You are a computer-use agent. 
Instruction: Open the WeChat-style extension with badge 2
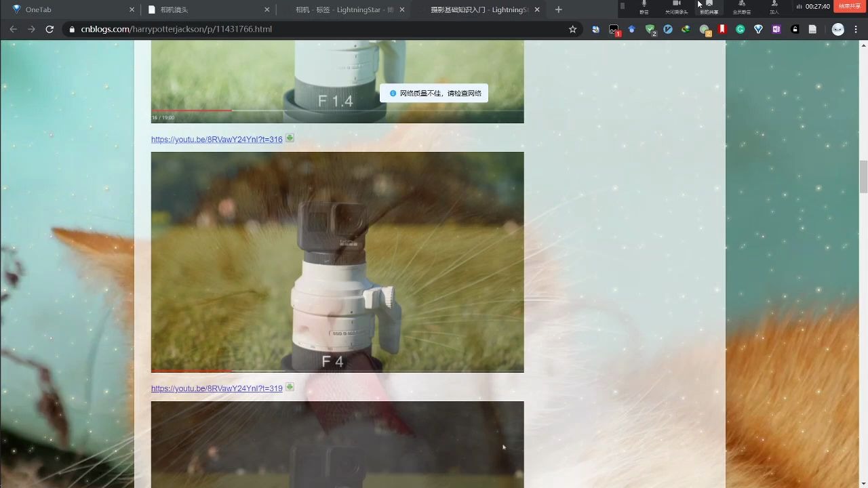(705, 30)
